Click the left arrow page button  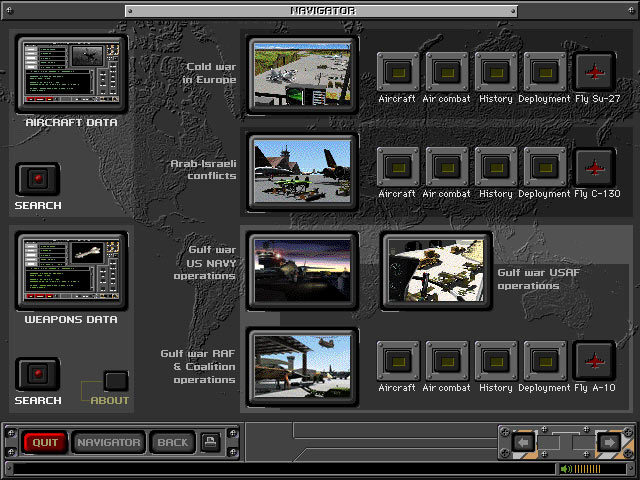[523, 442]
